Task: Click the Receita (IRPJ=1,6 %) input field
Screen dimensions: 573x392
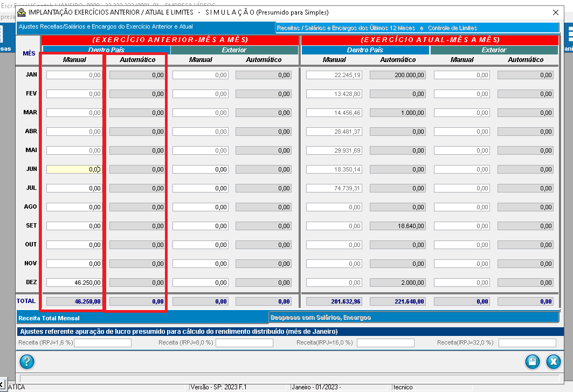Action: click(x=102, y=342)
